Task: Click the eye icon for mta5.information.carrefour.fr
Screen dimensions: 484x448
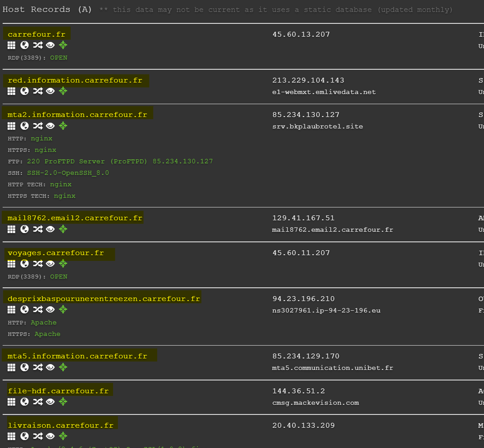Action: [50, 368]
